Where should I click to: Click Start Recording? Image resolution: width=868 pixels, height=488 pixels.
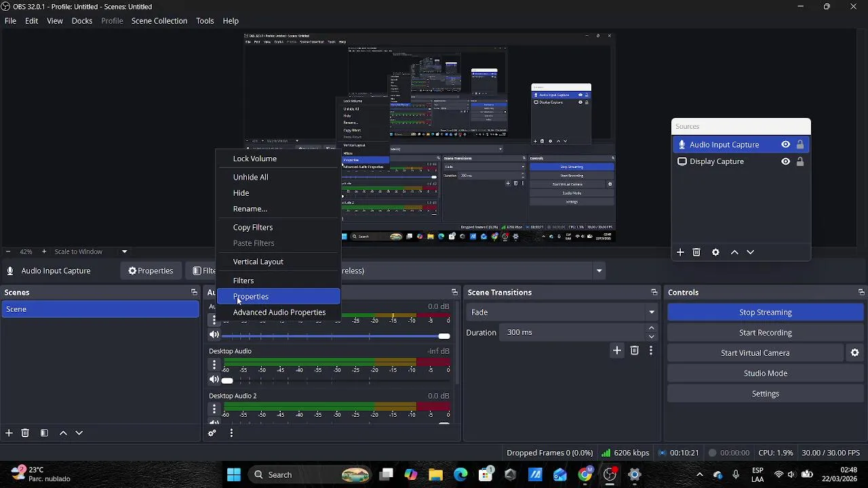[765, 333]
